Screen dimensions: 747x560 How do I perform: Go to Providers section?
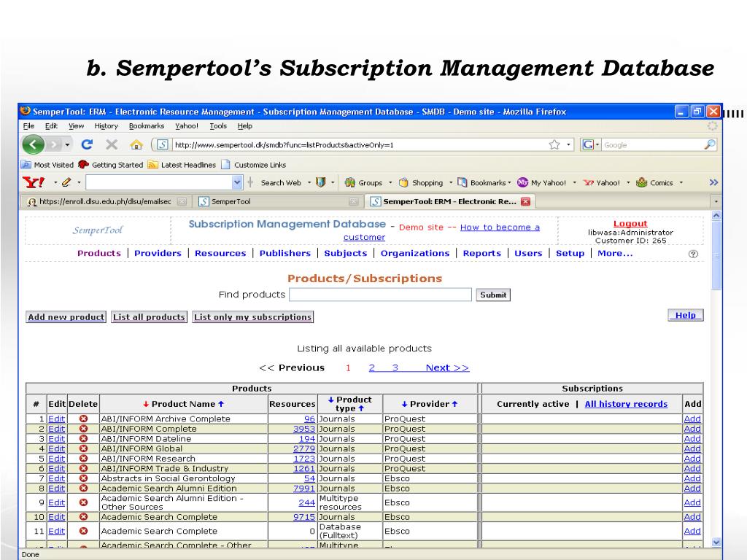(158, 253)
